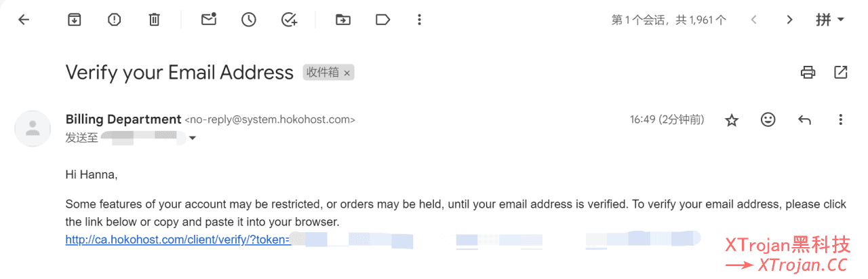Mark email as unread
The height and width of the screenshot is (279, 868).
[x=209, y=20]
